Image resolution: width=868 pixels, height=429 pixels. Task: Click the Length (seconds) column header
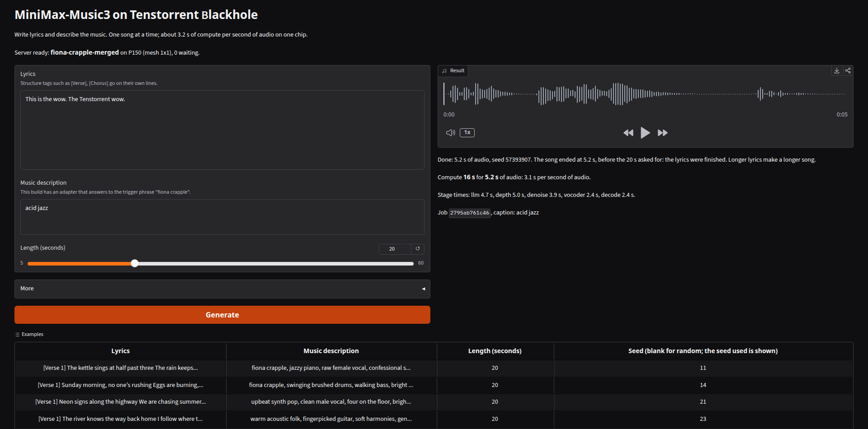495,351
